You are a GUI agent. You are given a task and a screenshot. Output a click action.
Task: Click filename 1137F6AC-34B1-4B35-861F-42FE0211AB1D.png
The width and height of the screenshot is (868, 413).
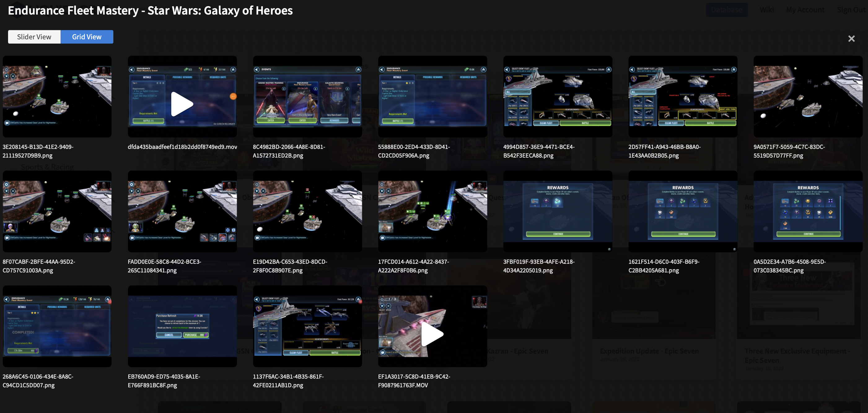point(288,381)
